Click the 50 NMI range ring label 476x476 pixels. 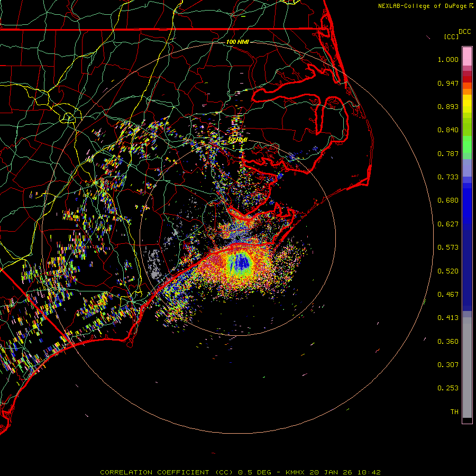[237, 140]
